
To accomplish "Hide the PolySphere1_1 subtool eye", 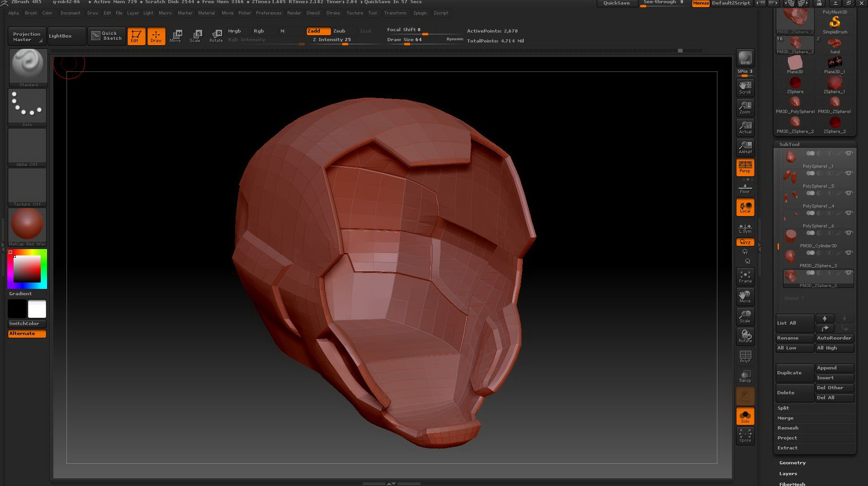I will [x=849, y=153].
